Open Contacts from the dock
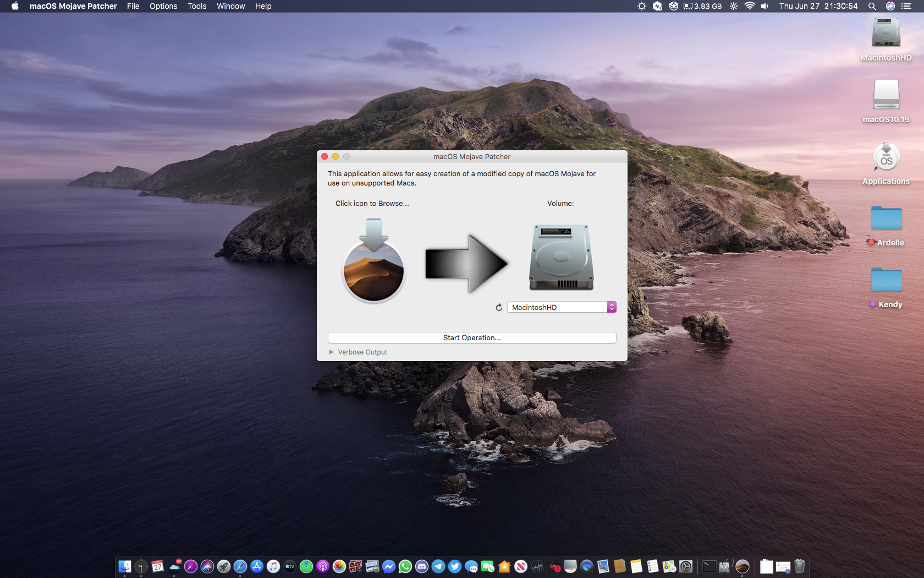924x578 pixels. click(x=620, y=566)
